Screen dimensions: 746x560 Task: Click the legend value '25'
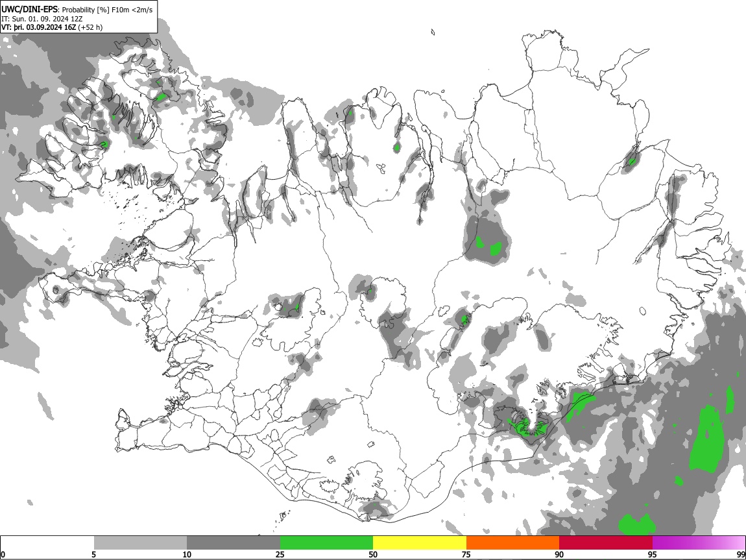point(280,554)
